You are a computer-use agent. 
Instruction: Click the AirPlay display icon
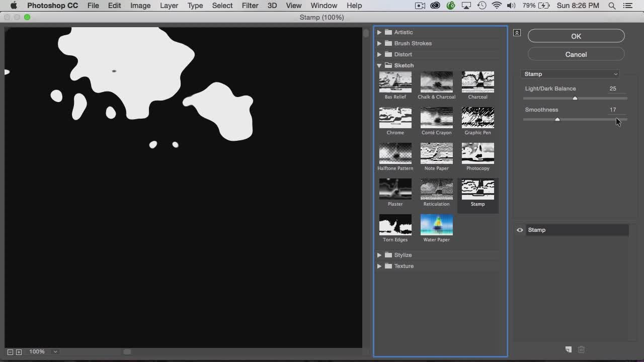pyautogui.click(x=466, y=6)
